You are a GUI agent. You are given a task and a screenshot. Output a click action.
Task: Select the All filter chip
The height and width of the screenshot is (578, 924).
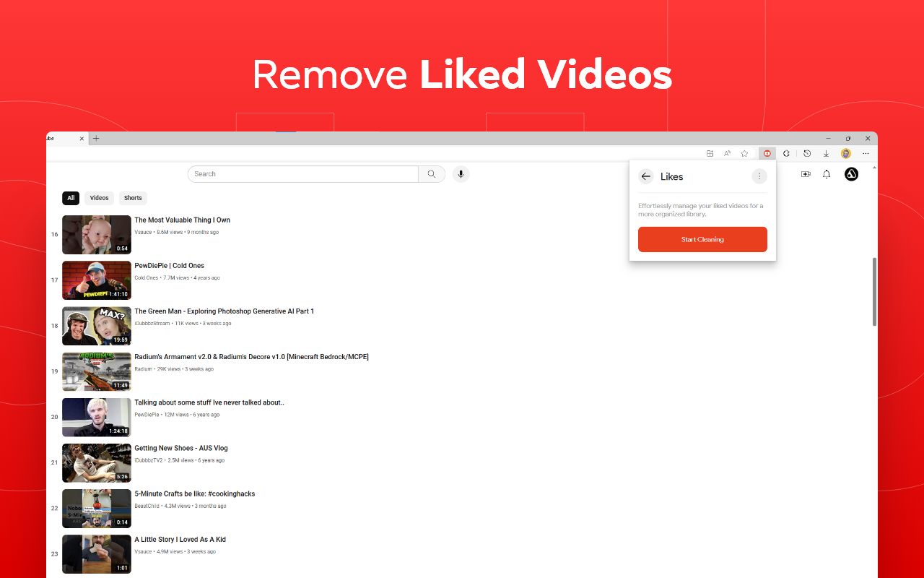[x=71, y=198]
